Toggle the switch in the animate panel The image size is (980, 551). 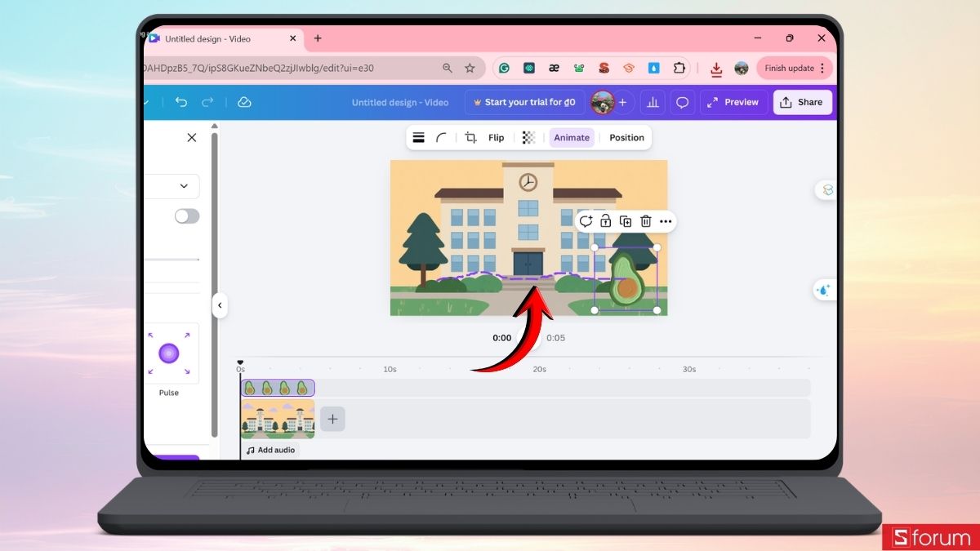click(x=187, y=216)
